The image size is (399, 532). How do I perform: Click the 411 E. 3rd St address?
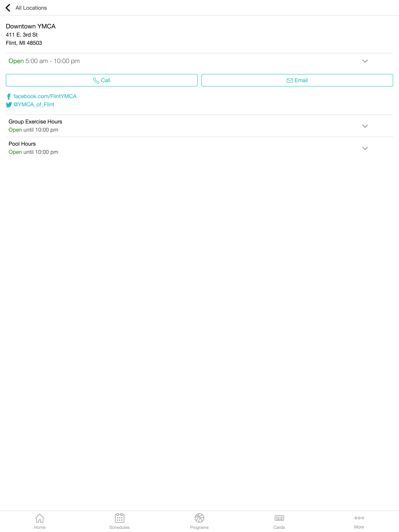coord(22,35)
